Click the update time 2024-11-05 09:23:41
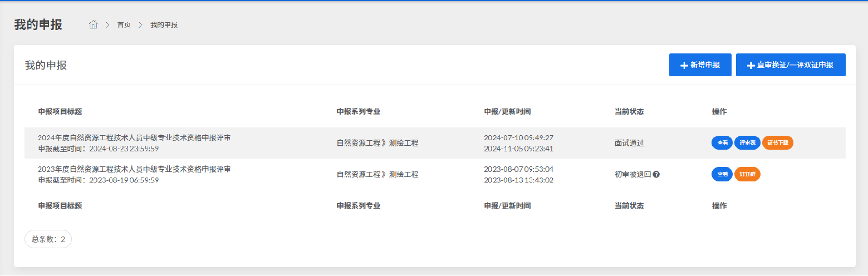Screen dimensions: 868x276 tap(519, 149)
